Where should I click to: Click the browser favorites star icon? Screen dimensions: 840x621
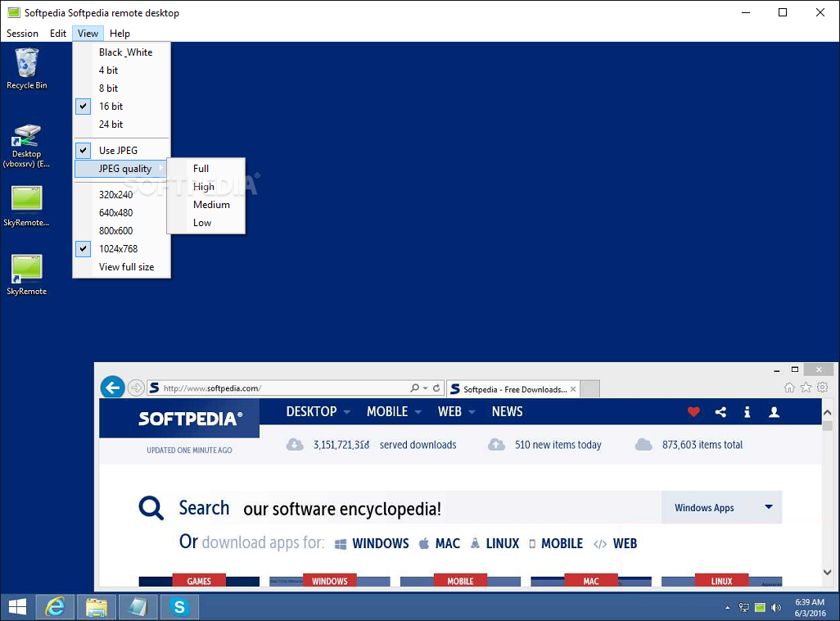click(806, 388)
